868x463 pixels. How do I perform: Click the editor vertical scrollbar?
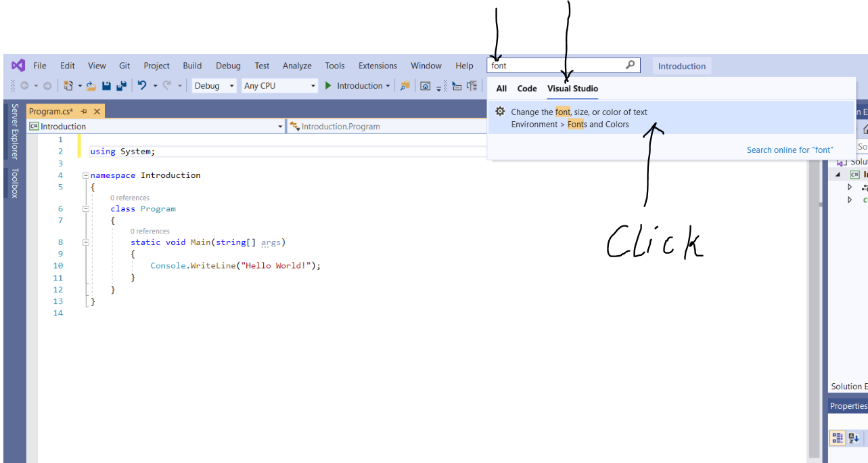click(x=814, y=305)
